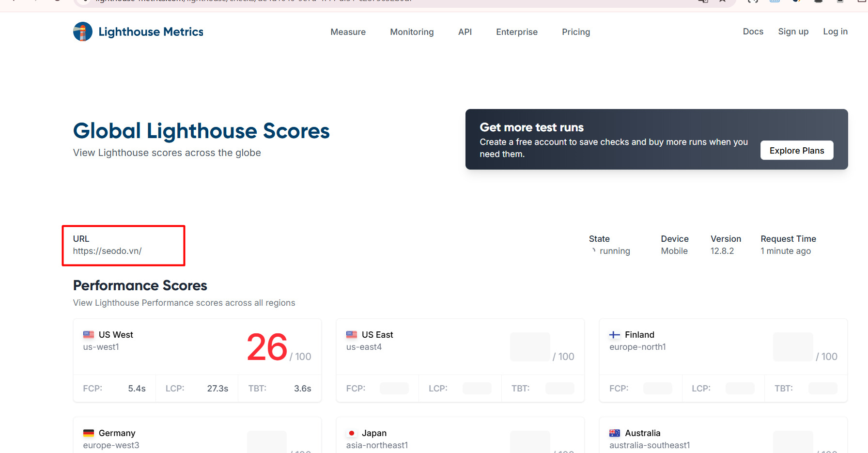Screen dimensions: 868x453
Task: Click the Lighthouse Metrics lighthouse logo icon
Action: (x=83, y=31)
